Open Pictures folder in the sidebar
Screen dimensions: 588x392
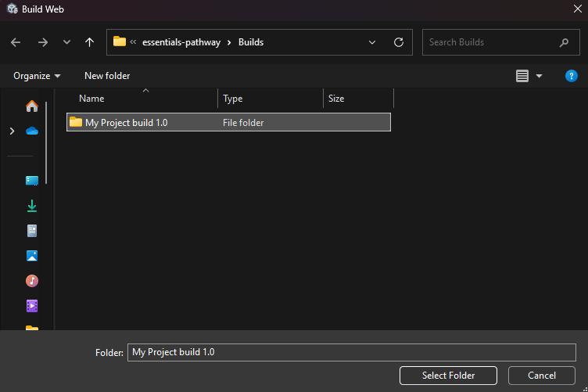32,256
